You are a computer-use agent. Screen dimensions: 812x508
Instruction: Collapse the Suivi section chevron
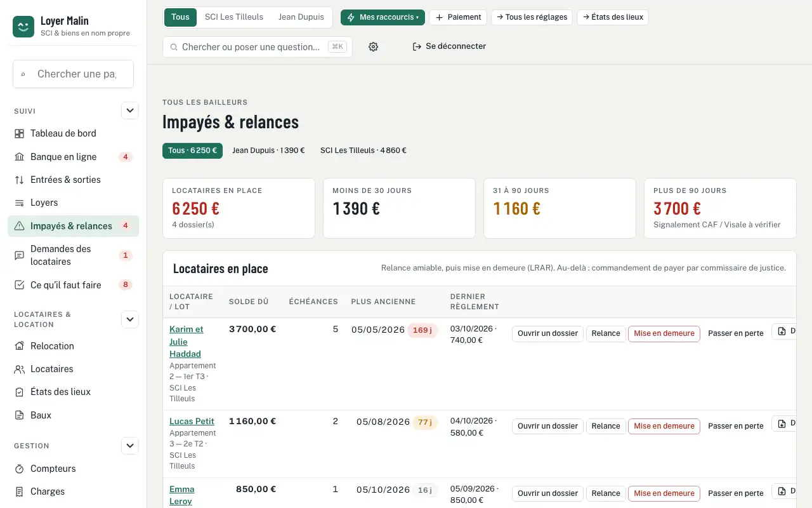[x=130, y=110]
